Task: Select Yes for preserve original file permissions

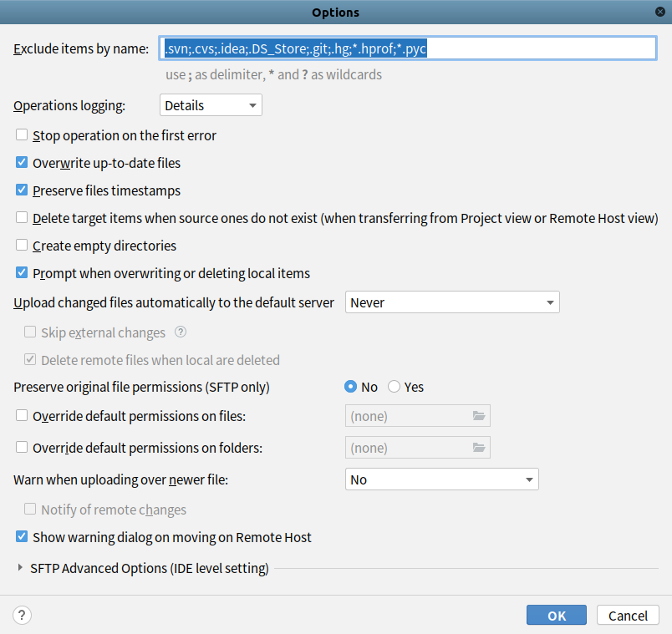Action: [x=395, y=387]
